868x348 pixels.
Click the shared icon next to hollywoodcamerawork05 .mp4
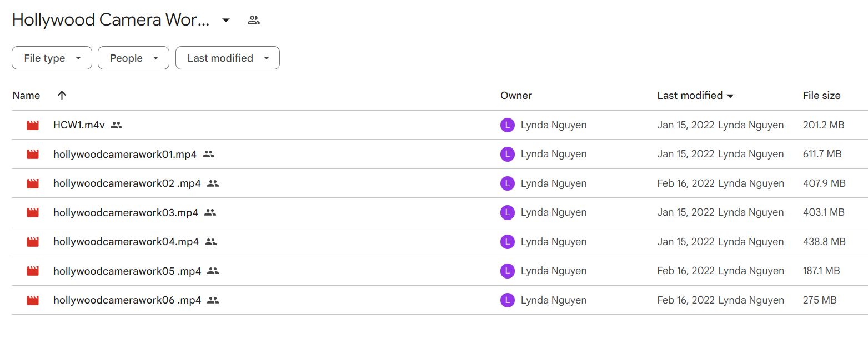(213, 271)
